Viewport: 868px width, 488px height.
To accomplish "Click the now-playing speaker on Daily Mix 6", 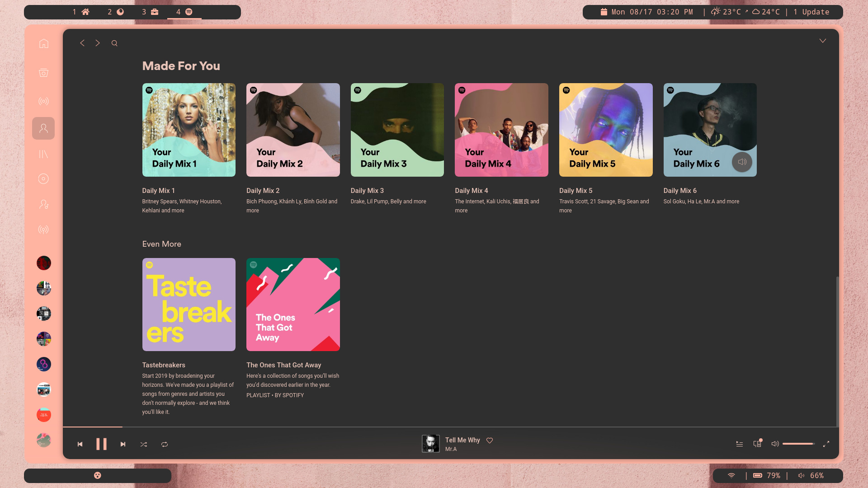I will tap(742, 162).
